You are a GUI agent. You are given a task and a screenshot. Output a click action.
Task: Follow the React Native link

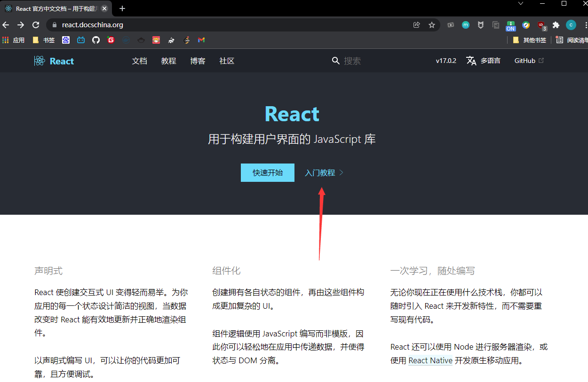click(430, 360)
